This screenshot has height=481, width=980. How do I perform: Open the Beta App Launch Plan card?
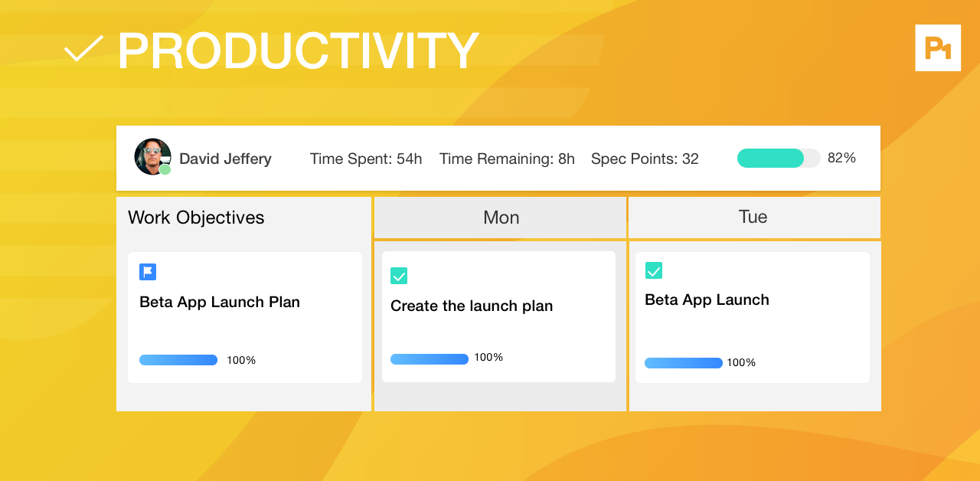click(245, 317)
